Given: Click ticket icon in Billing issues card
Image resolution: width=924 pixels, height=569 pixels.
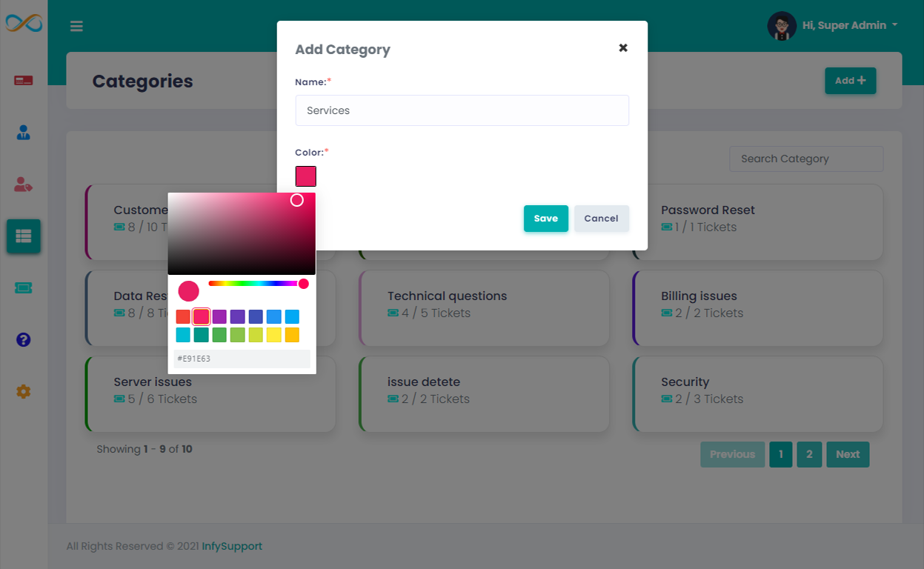Looking at the screenshot, I should (666, 313).
